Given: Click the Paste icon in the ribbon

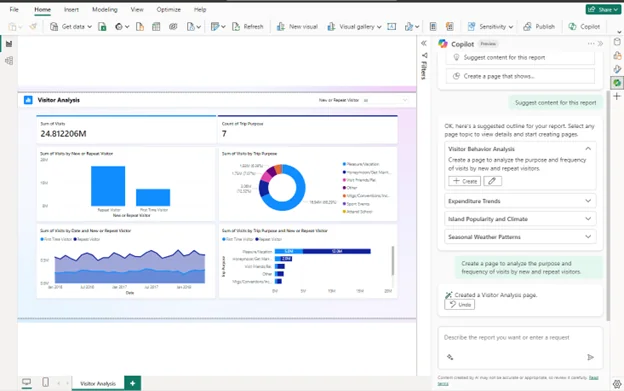Looking at the screenshot, I should coord(13,27).
